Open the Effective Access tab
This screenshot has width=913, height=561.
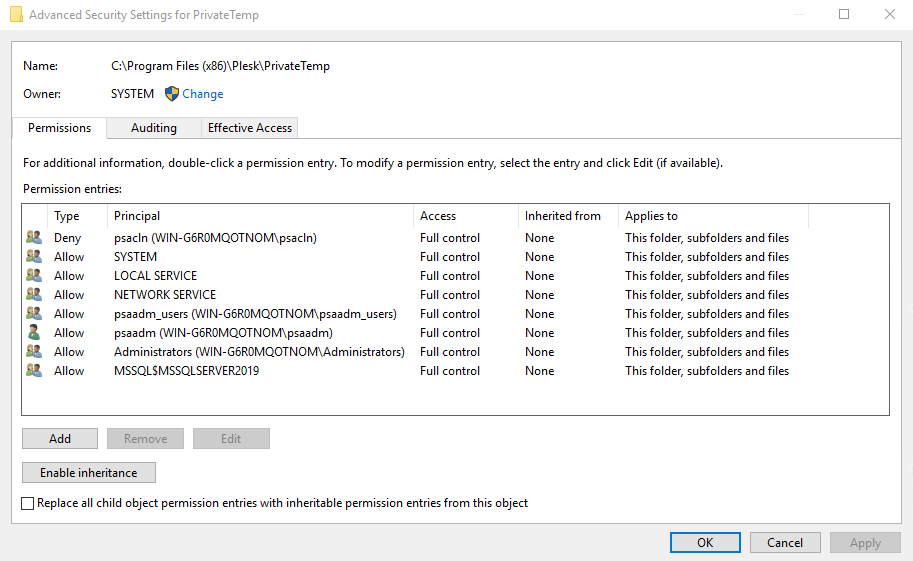coord(249,128)
